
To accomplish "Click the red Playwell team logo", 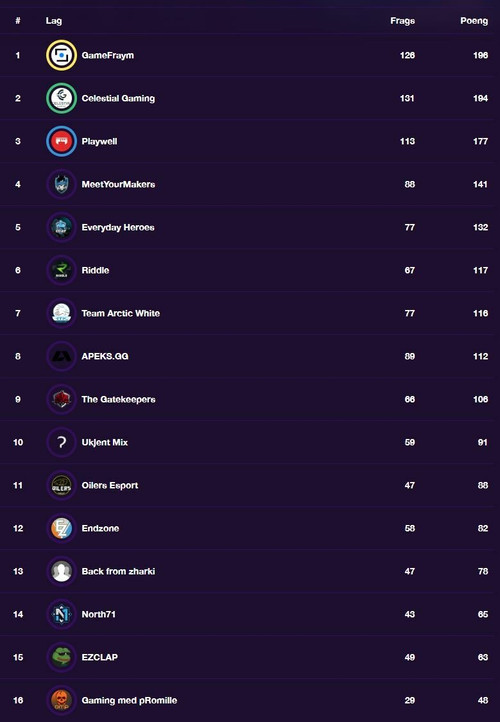I will click(x=61, y=141).
